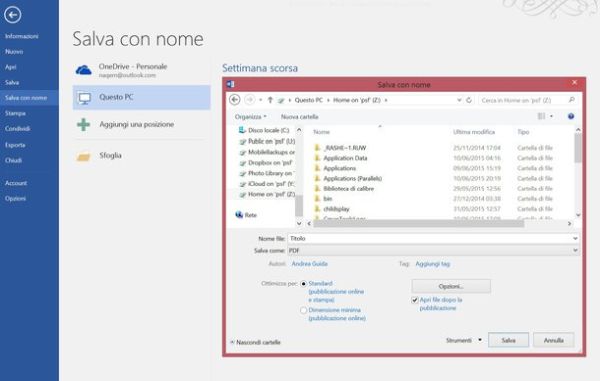Click the Sfoglia folder icon
Screen dimensions: 600x381
pos(83,156)
